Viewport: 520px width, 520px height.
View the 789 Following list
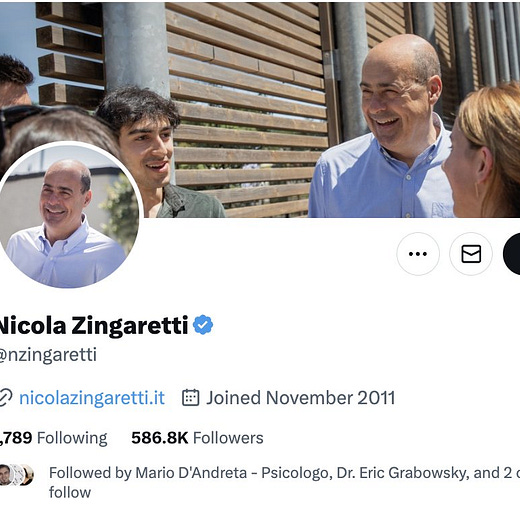[x=53, y=438]
